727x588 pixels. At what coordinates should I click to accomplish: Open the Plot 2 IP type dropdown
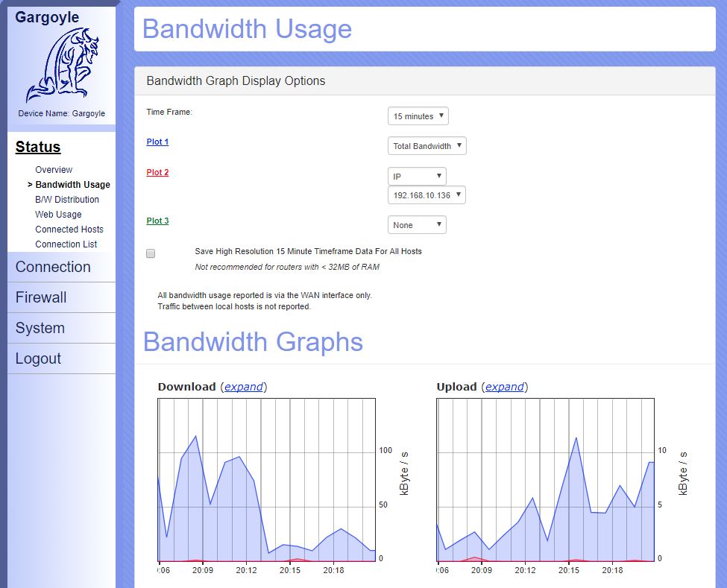point(416,177)
